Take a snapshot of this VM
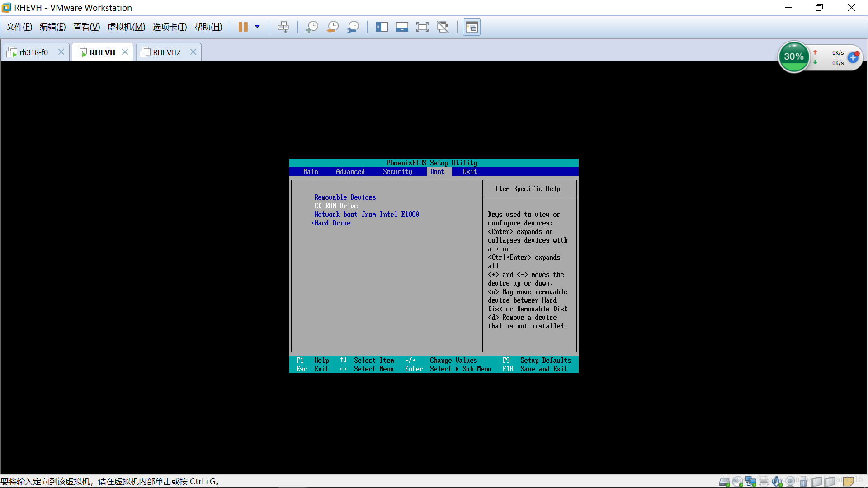The height and width of the screenshot is (488, 868). pyautogui.click(x=312, y=27)
